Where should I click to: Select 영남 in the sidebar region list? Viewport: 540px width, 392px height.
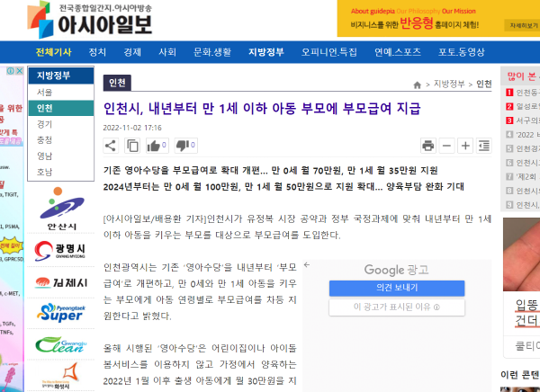coord(61,156)
